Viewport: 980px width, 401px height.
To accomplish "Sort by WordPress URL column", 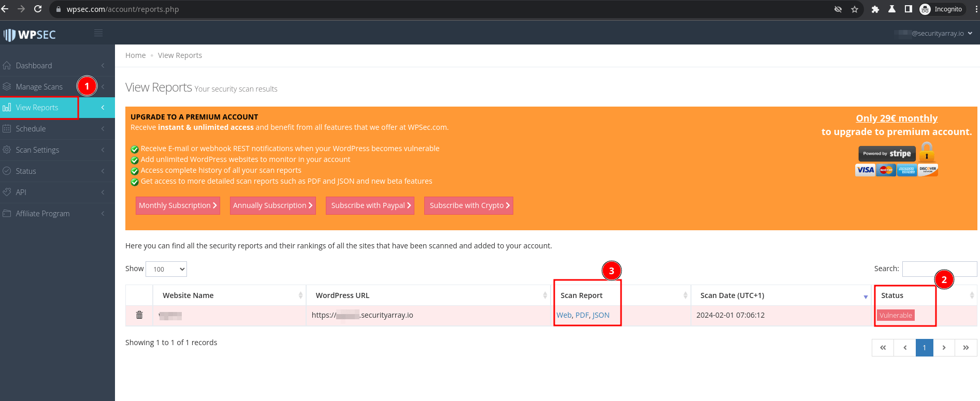I will [x=428, y=295].
